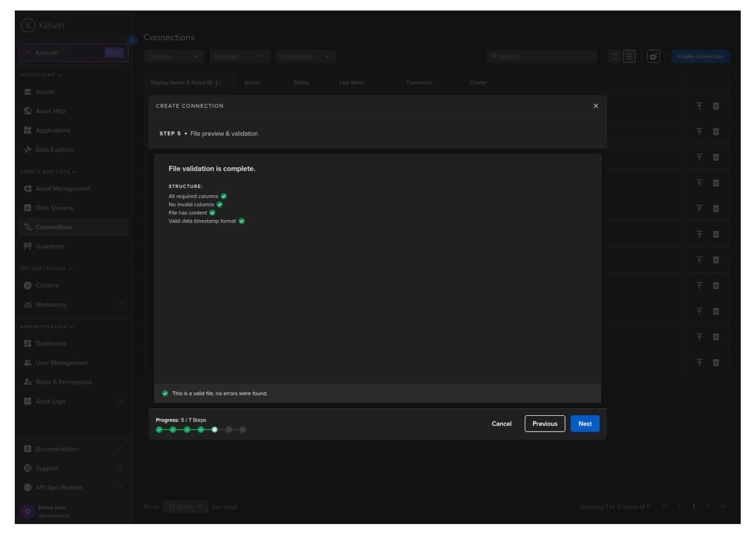Image resolution: width=756 pixels, height=535 pixels.
Task: Click step 6 dot in progress indicator
Action: 229,429
